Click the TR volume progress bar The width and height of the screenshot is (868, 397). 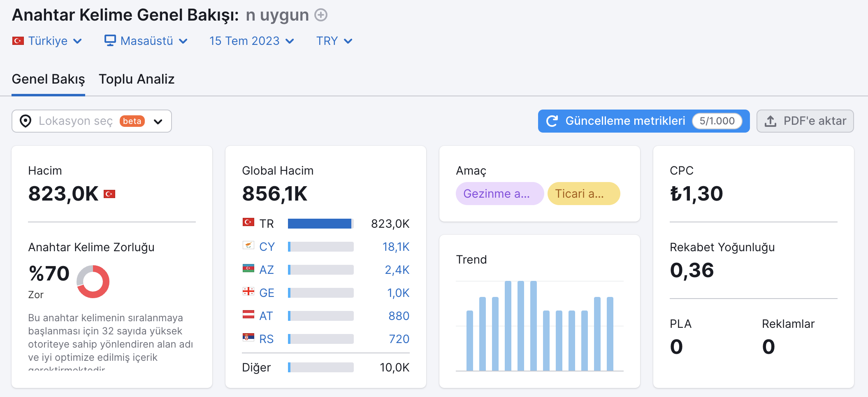coord(321,224)
